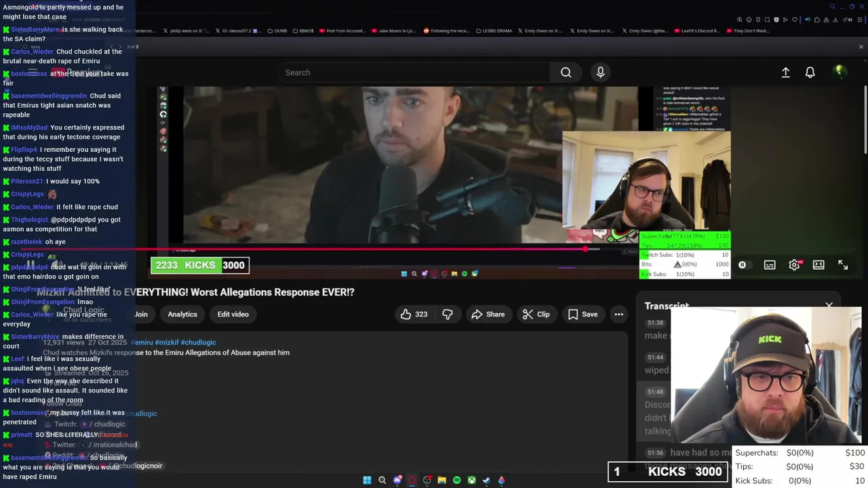The image size is (868, 488).
Task: Open Windows taskbar search
Action: 382,480
